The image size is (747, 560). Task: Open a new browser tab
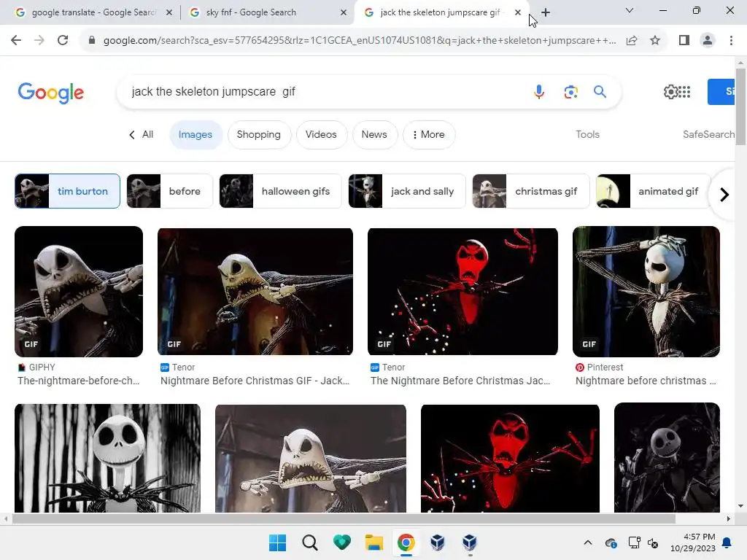[546, 12]
